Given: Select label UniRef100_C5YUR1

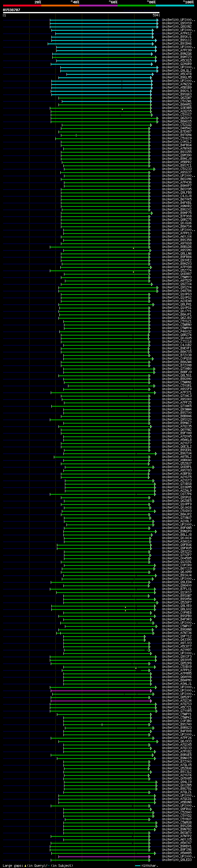Looking at the screenshot, I should 177,386.
